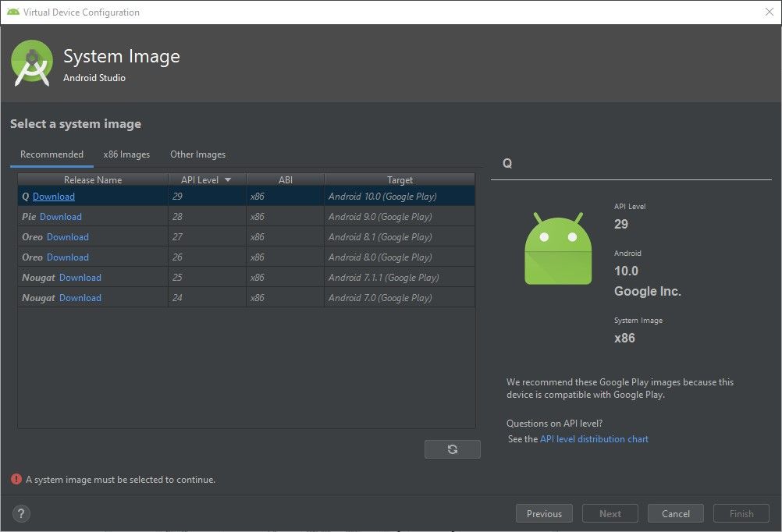The height and width of the screenshot is (532, 782).
Task: Switch to the x86 Images tab
Action: [126, 154]
